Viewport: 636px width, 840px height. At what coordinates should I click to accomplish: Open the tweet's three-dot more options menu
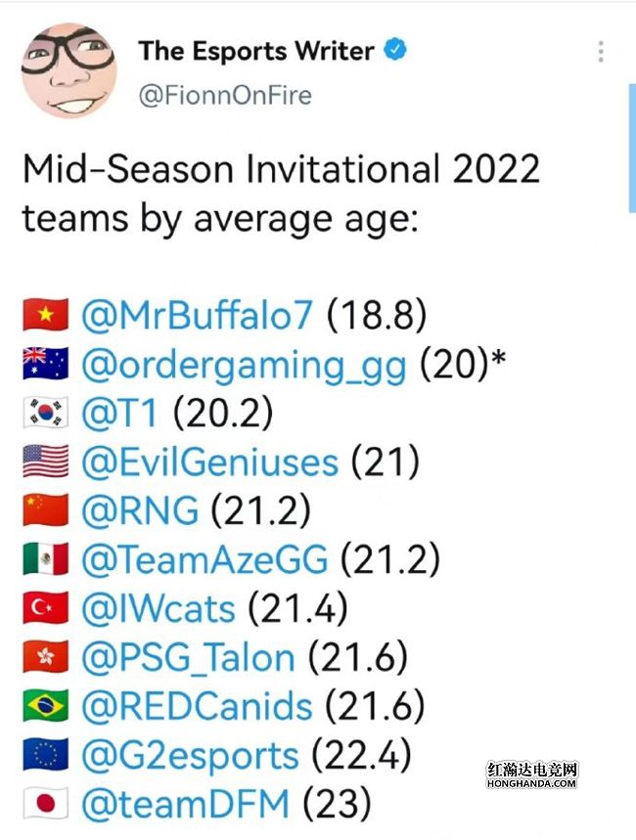[x=601, y=52]
